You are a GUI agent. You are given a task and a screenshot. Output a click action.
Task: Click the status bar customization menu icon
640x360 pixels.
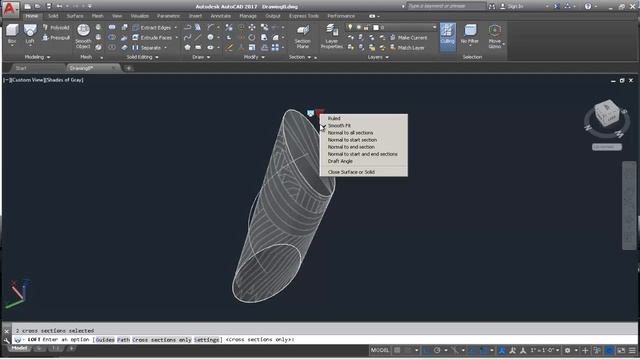[632, 350]
